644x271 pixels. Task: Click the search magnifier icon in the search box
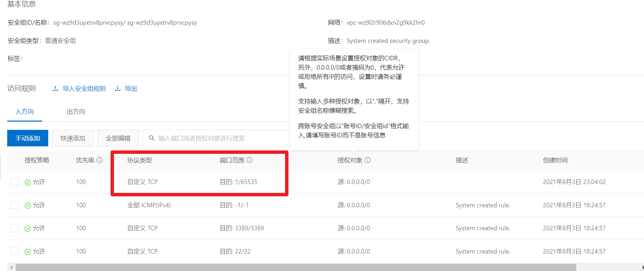152,138
